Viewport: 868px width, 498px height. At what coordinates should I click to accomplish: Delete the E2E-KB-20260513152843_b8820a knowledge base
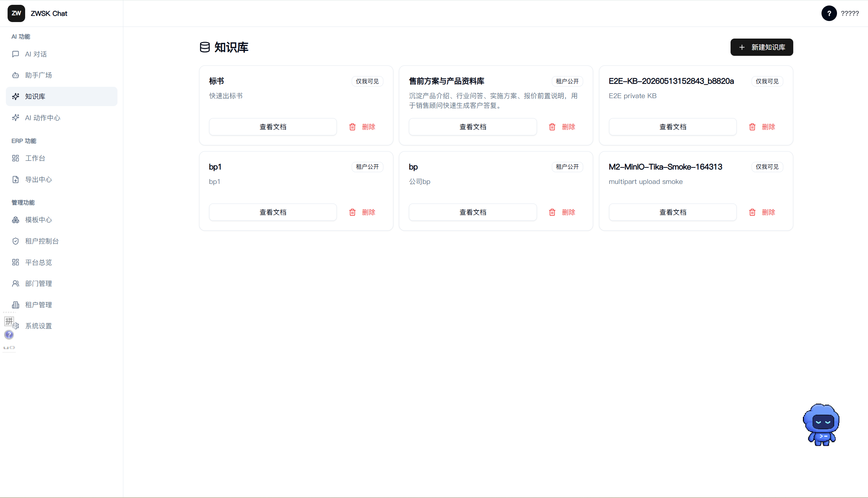tap(762, 127)
